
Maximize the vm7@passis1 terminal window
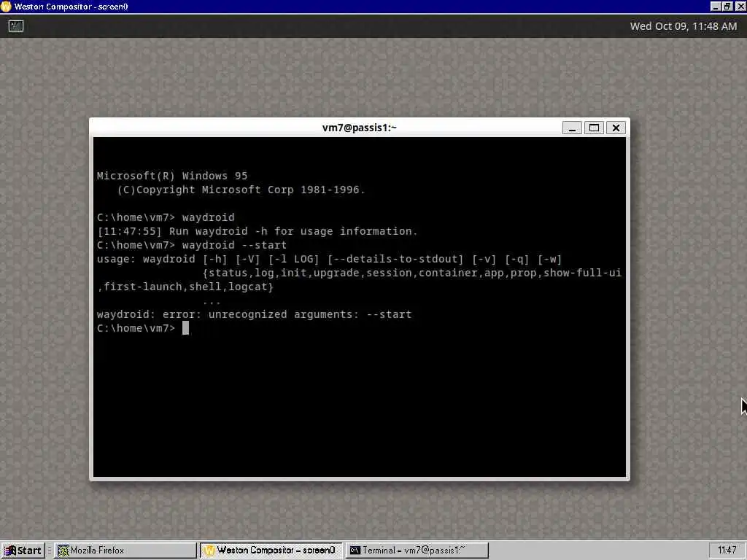coord(594,128)
